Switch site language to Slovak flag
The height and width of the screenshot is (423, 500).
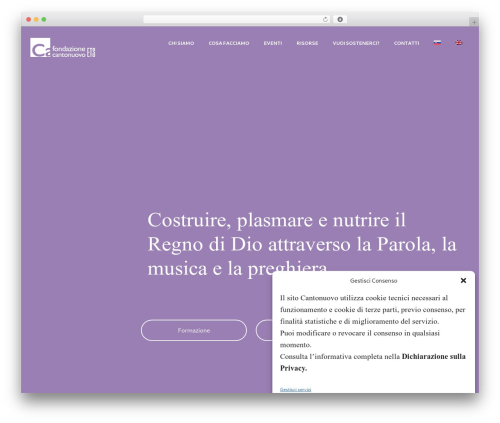coord(437,43)
